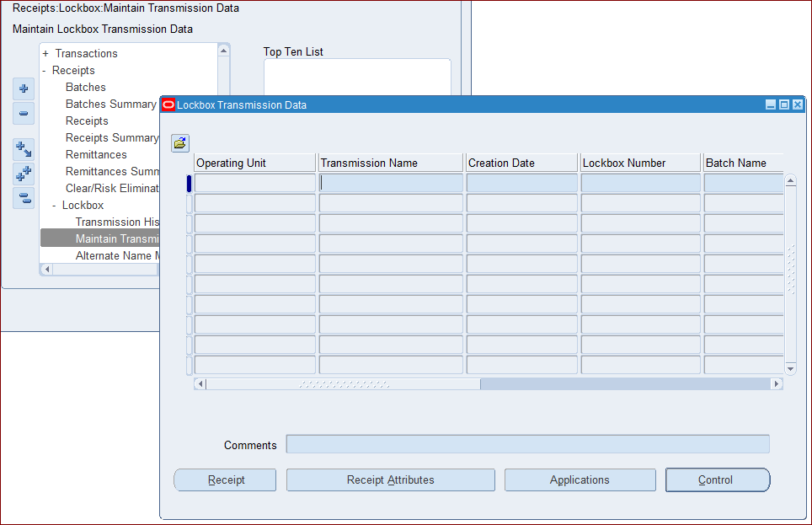
Task: Collapse the Lockbox tree branch
Action: (54, 205)
